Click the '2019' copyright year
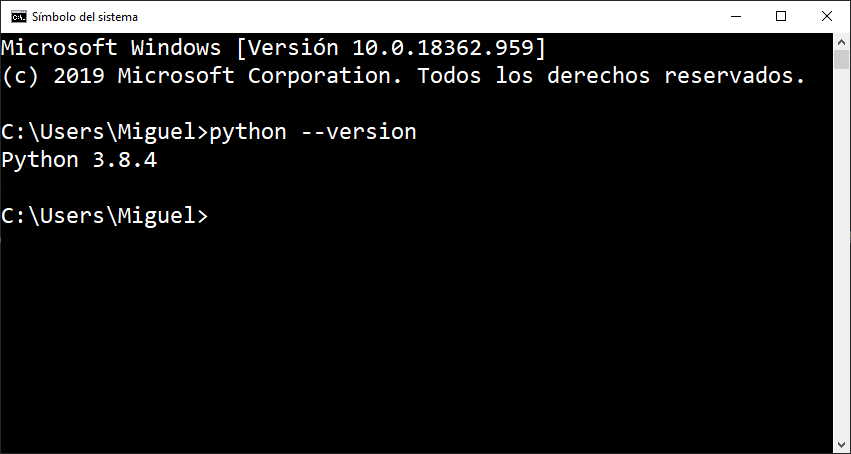Image resolution: width=851 pixels, height=454 pixels. 79,76
